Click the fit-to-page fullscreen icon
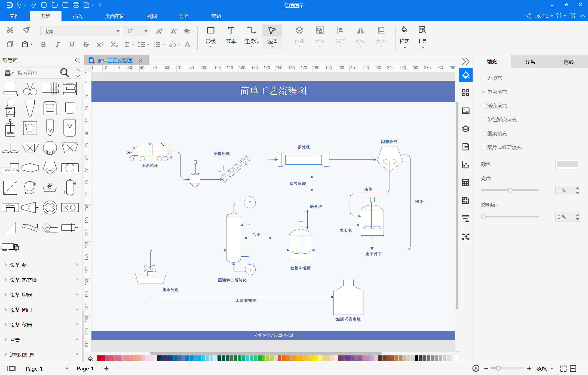Viewport: 588px width, 375px height. (x=563, y=368)
